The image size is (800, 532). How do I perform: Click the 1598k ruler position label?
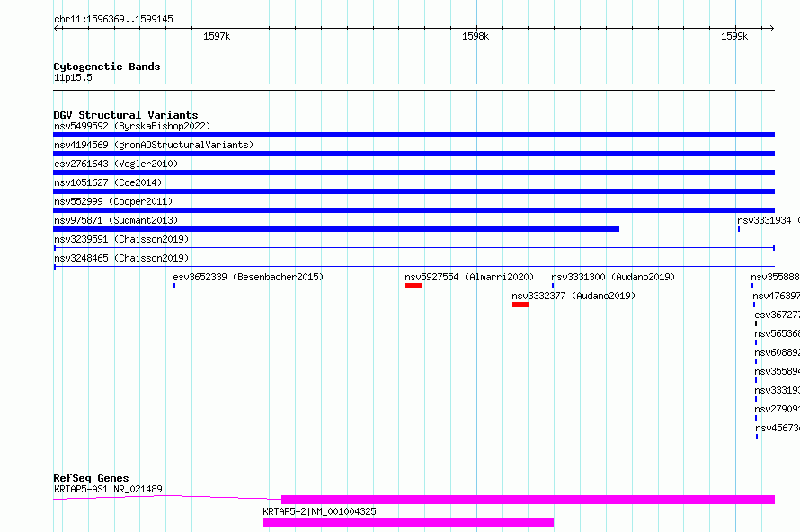point(475,36)
